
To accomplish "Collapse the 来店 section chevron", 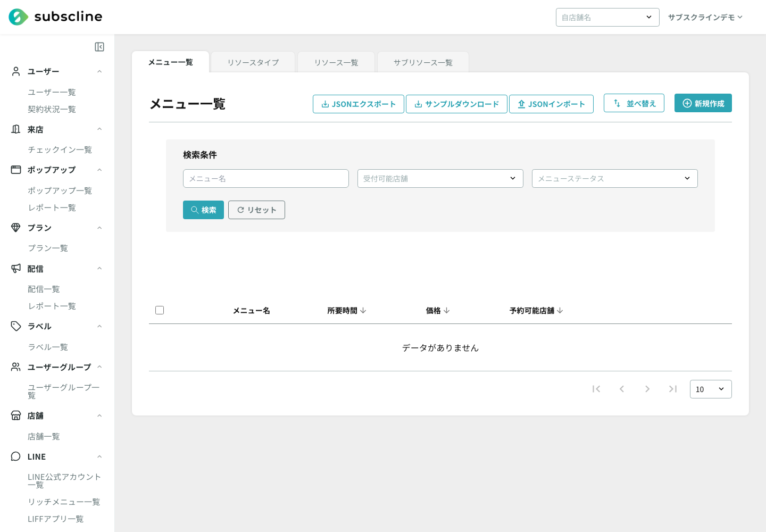I will coord(99,129).
